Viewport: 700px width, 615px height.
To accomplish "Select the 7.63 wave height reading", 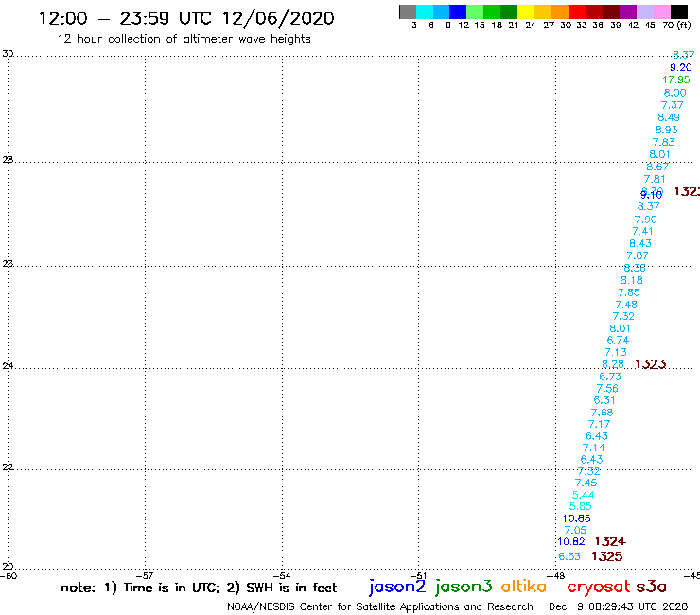I will pos(663,142).
